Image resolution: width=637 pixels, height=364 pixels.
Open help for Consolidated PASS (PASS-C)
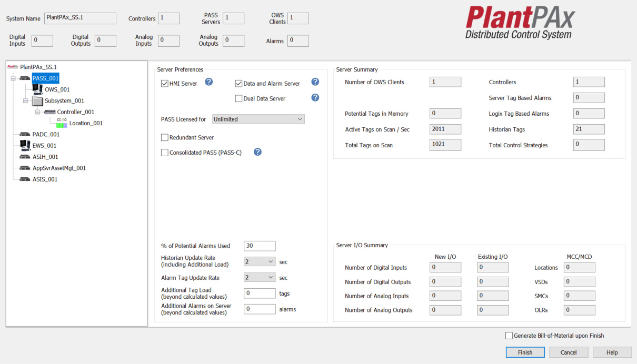coord(257,152)
